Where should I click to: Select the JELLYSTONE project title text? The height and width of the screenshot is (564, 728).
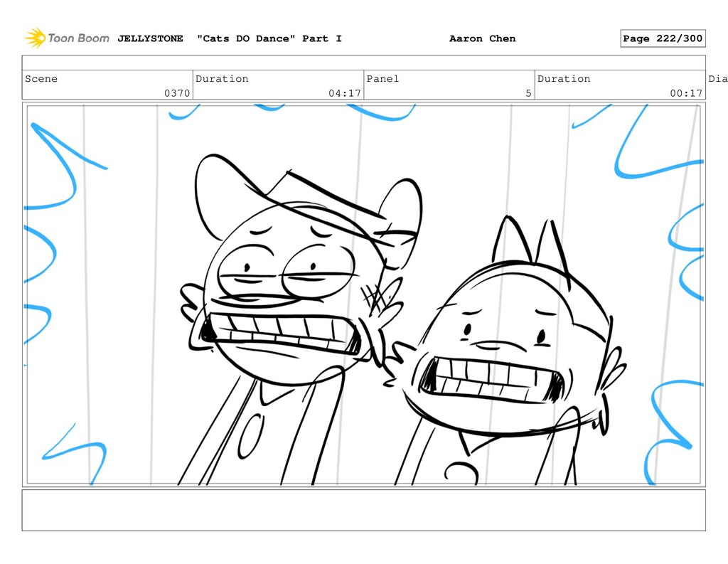click(150, 38)
